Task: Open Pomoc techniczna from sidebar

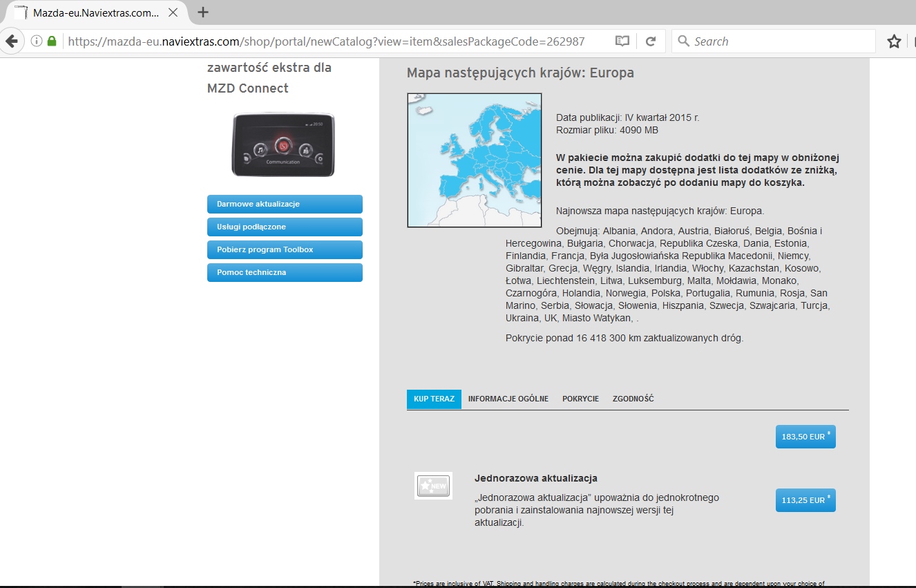Action: [285, 273]
